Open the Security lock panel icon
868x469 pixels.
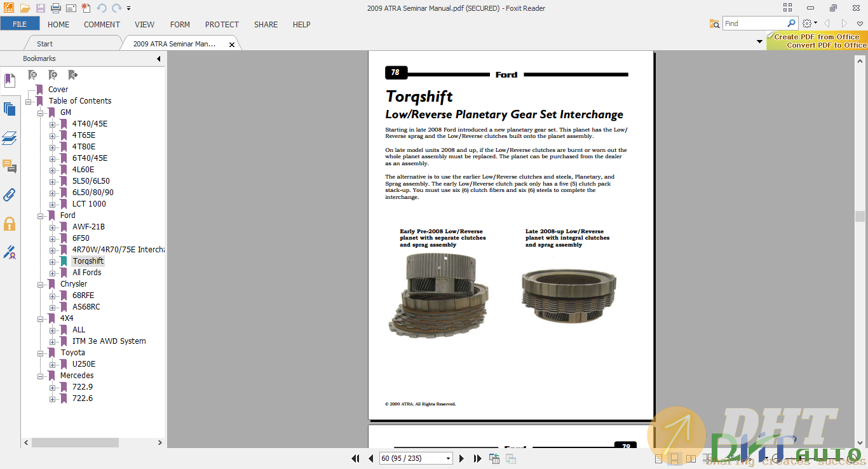10,224
